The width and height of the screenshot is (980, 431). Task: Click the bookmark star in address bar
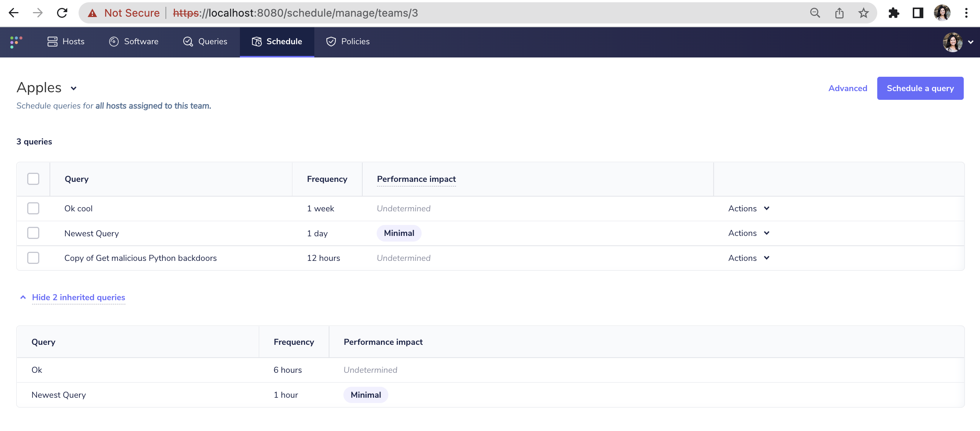(864, 12)
